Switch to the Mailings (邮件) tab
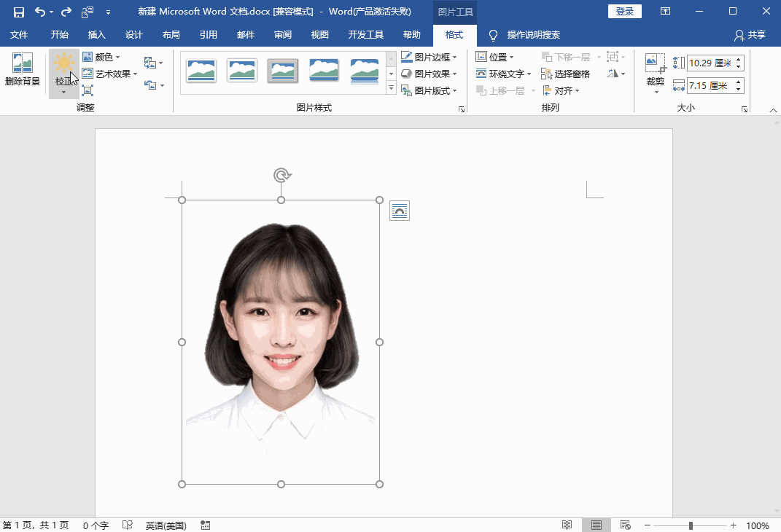This screenshot has width=781, height=532. [246, 35]
